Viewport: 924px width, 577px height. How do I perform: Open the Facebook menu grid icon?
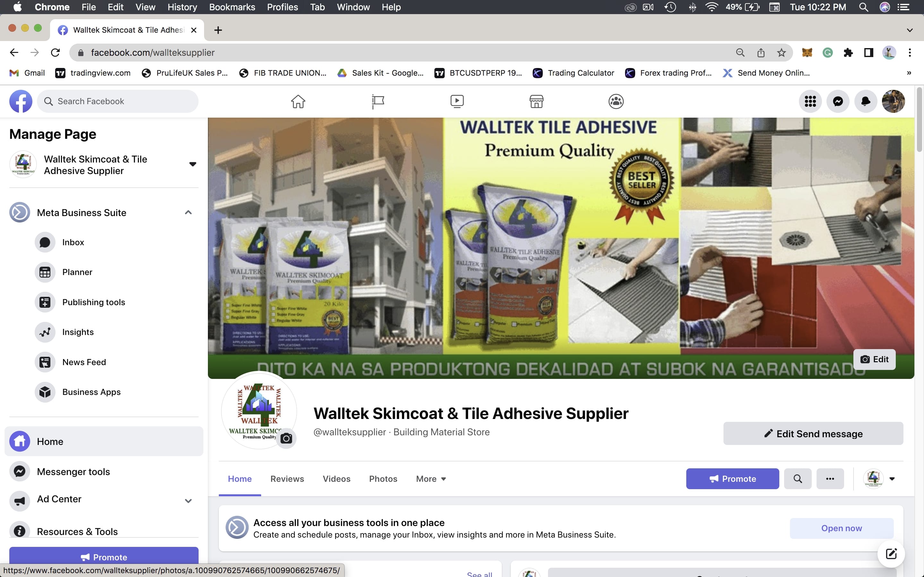click(x=810, y=101)
